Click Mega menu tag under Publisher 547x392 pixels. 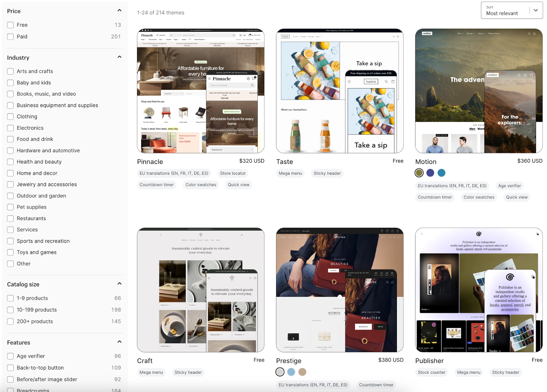pos(469,373)
